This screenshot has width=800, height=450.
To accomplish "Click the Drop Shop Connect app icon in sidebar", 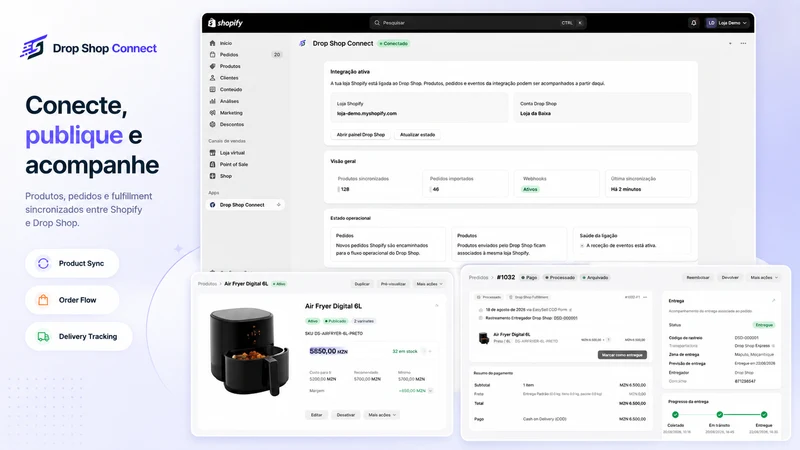I will [213, 205].
